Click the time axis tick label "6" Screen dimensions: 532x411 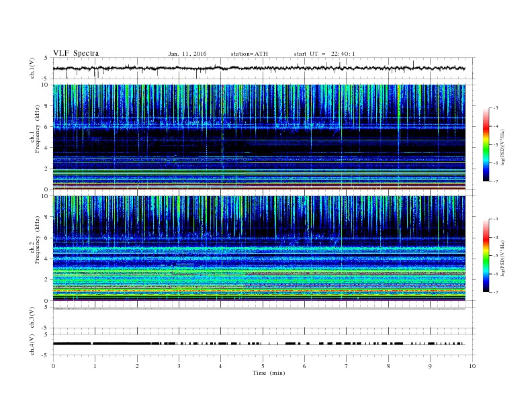pyautogui.click(x=305, y=366)
